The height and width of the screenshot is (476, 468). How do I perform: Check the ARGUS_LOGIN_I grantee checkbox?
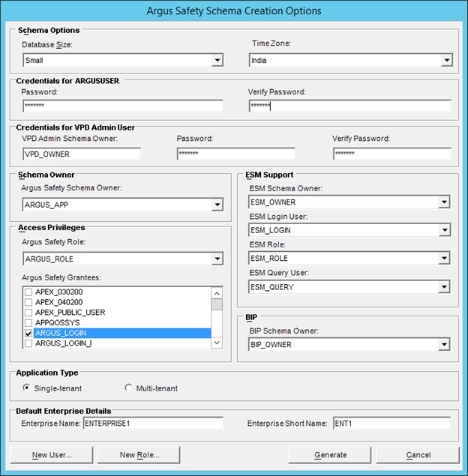[x=28, y=343]
